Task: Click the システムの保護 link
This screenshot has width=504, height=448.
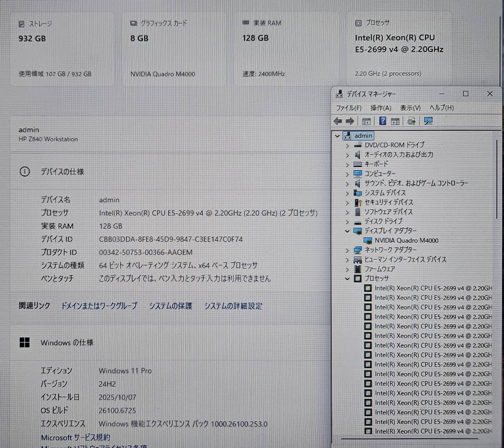Action: pyautogui.click(x=171, y=306)
